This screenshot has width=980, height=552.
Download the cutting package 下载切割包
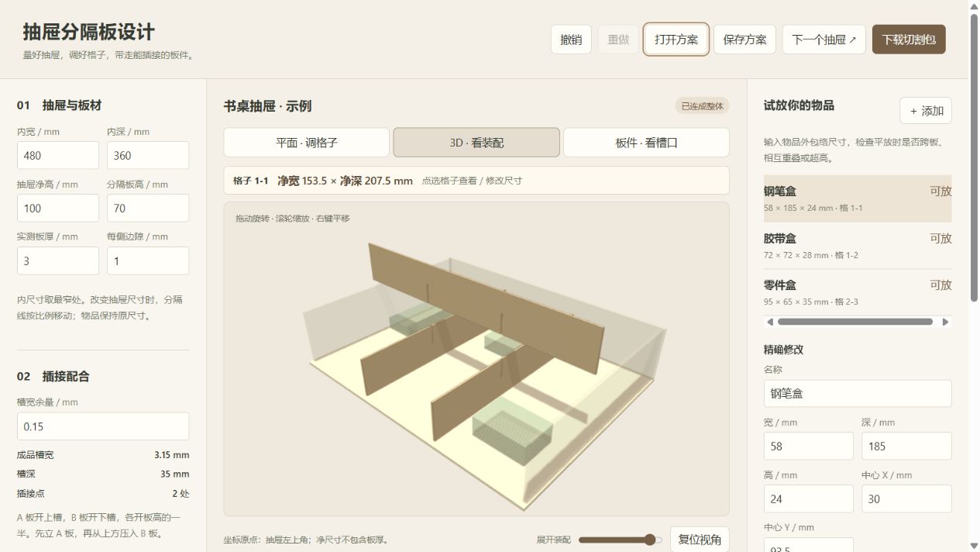click(909, 40)
